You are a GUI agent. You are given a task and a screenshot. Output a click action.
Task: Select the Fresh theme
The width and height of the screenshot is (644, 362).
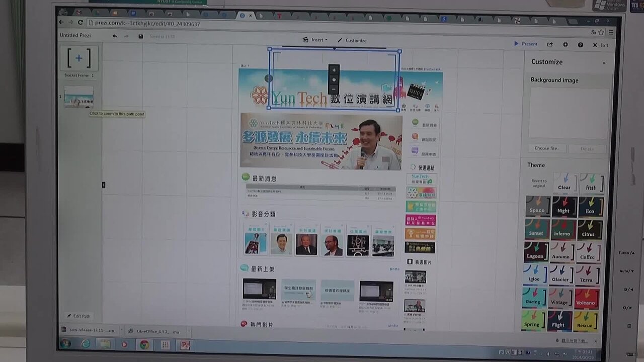(x=591, y=184)
